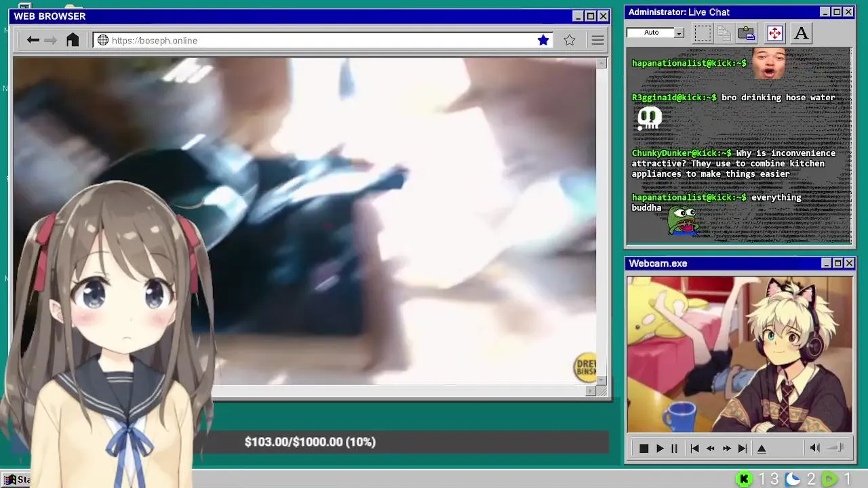
Task: Click the Pepe frog emote in chat
Action: [684, 221]
